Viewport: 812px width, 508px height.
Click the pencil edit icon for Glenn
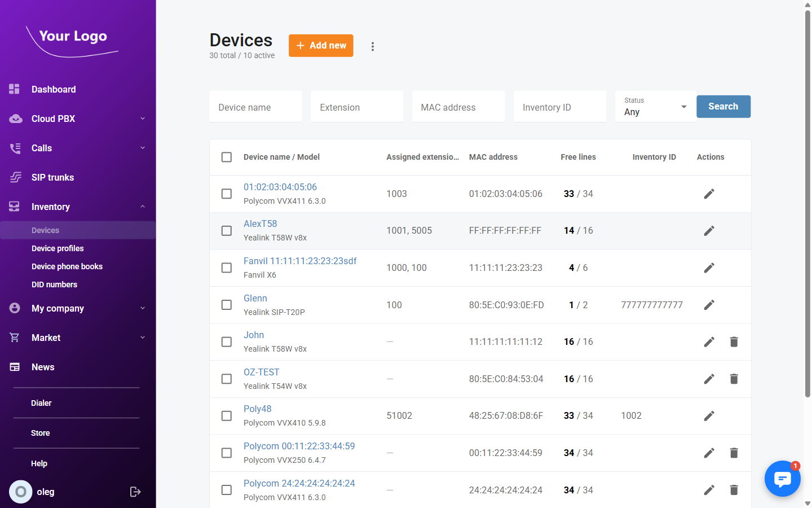tap(709, 304)
